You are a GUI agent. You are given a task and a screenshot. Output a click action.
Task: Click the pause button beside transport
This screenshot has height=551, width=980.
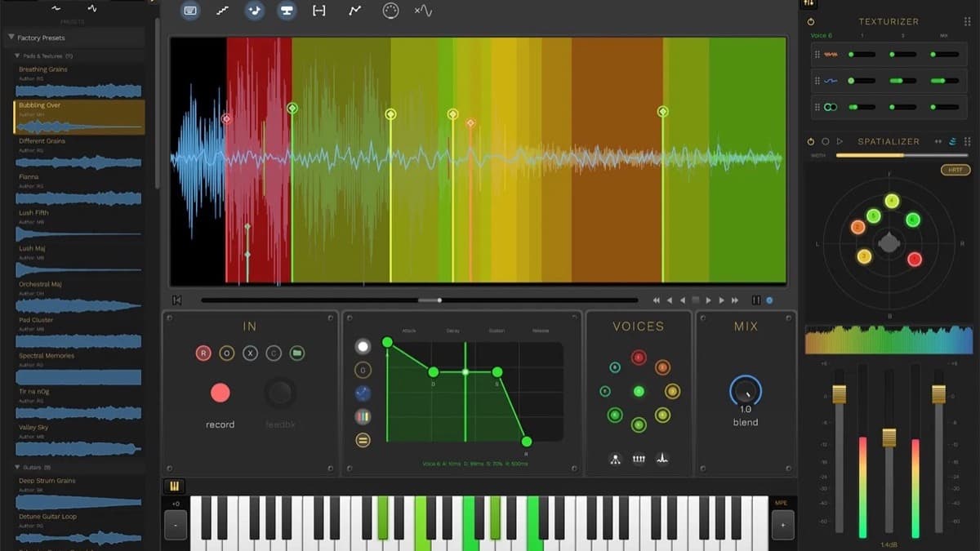[756, 300]
